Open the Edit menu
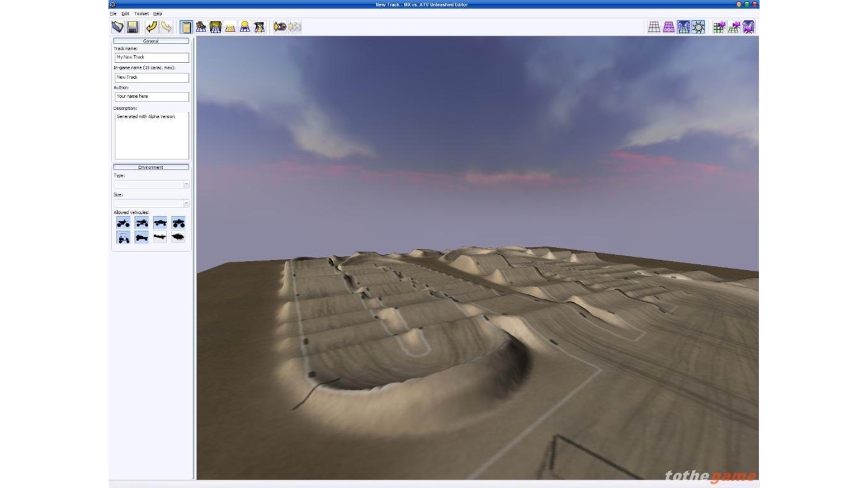This screenshot has height=488, width=868. tap(125, 14)
